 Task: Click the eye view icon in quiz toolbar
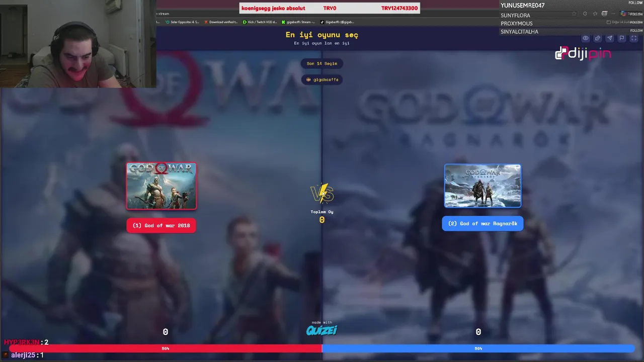coord(586,38)
